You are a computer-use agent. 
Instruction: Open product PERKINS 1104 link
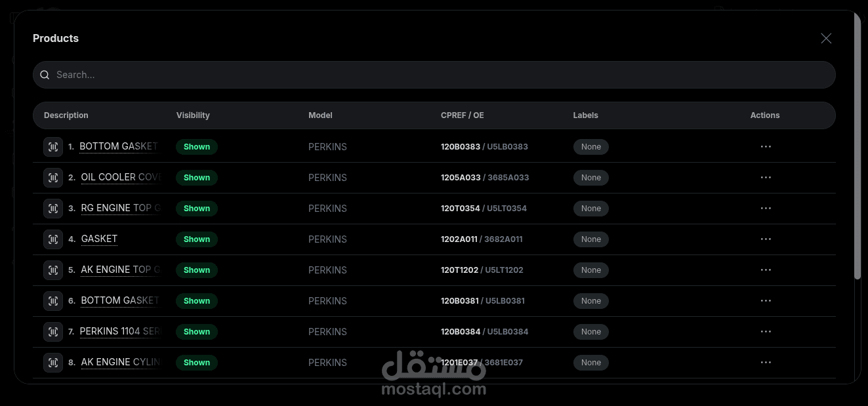click(x=121, y=331)
